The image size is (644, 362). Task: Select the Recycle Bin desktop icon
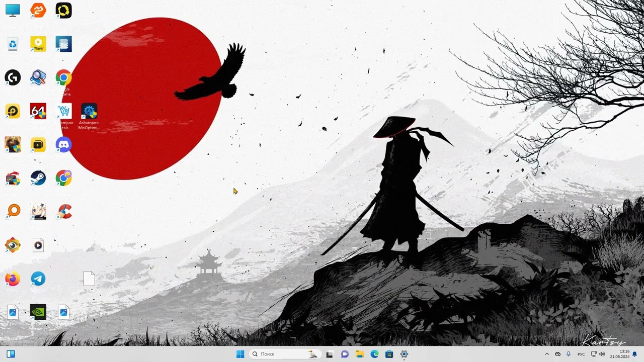pyautogui.click(x=13, y=44)
